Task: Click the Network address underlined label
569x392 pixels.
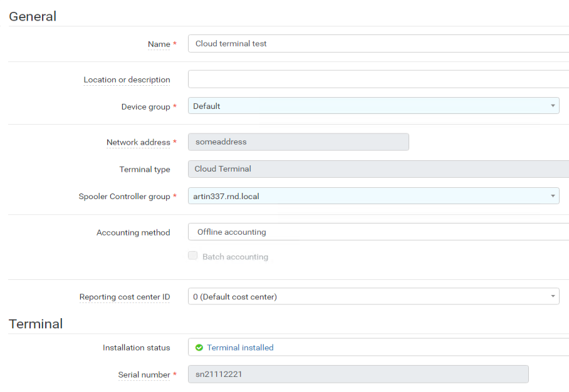Action: (138, 143)
